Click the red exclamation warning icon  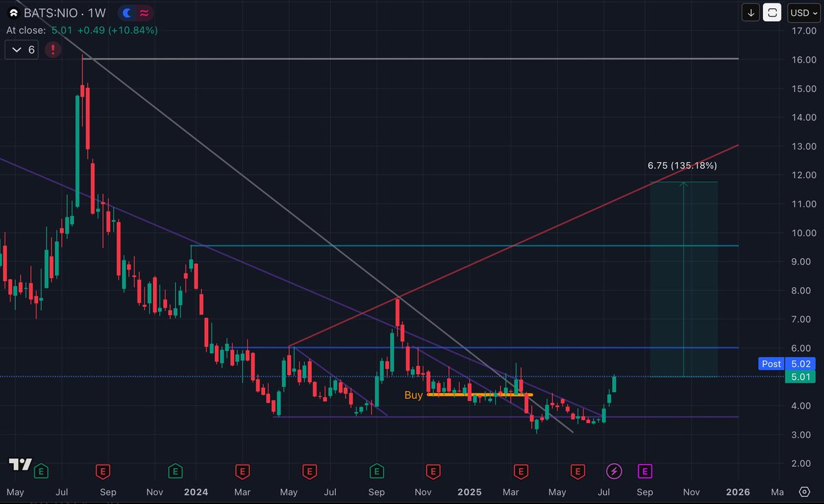[x=53, y=49]
